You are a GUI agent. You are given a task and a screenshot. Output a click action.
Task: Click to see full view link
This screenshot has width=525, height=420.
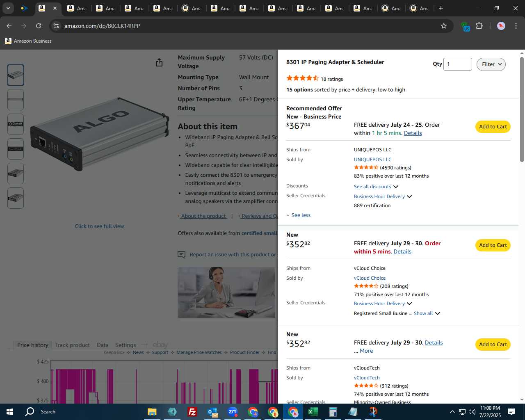99,226
